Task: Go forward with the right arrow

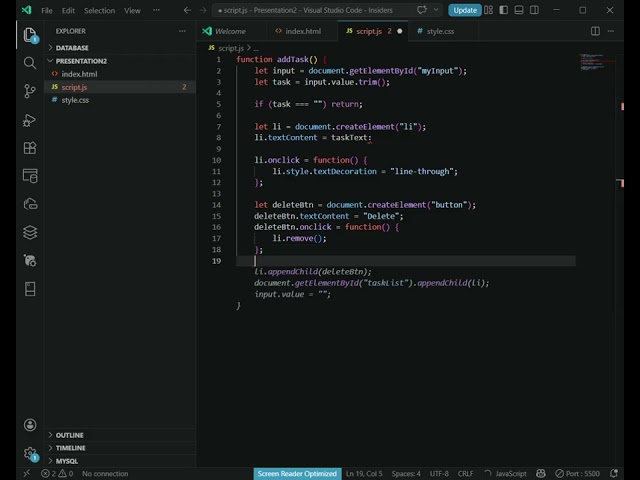Action: pos(203,10)
